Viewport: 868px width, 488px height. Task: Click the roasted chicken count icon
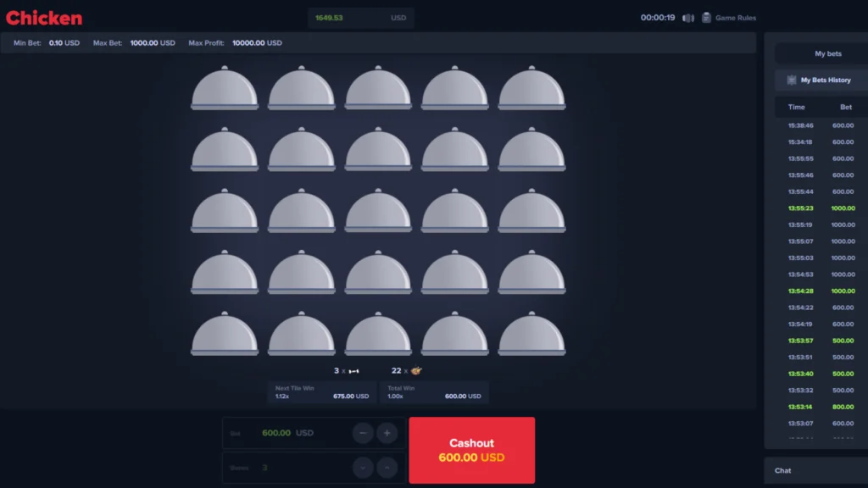(416, 370)
